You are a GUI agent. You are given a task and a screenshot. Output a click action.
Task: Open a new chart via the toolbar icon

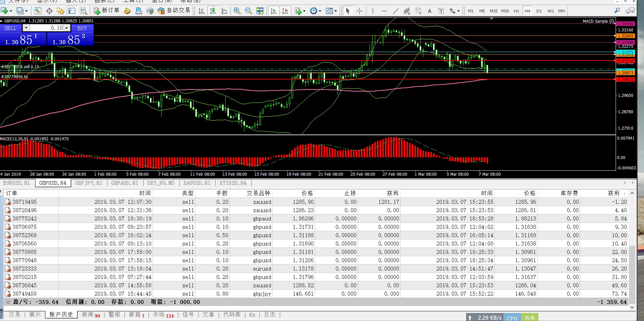click(x=4, y=11)
